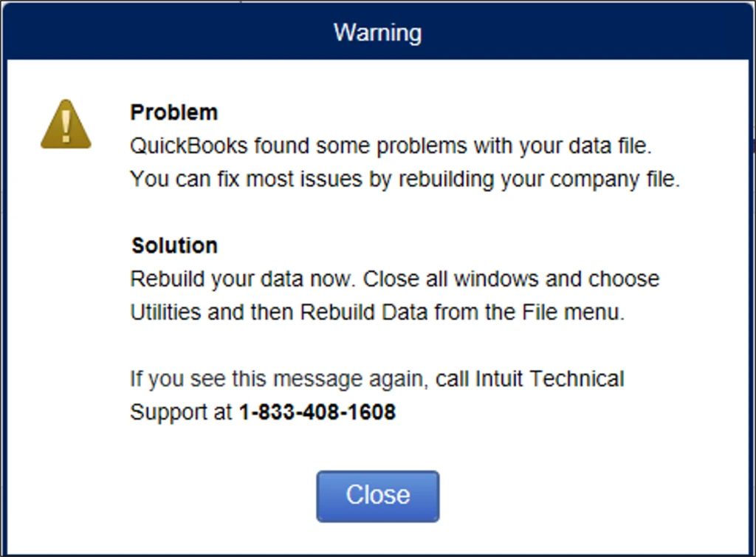Viewport: 756px width, 557px height.
Task: Click 'If you see this message again' text
Action: click(x=279, y=379)
